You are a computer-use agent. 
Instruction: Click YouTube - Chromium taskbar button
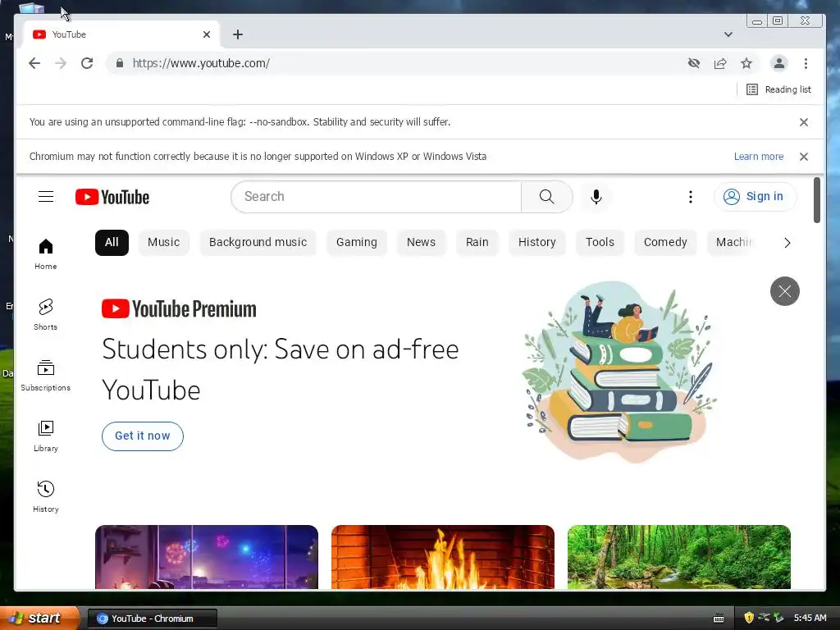pyautogui.click(x=152, y=619)
